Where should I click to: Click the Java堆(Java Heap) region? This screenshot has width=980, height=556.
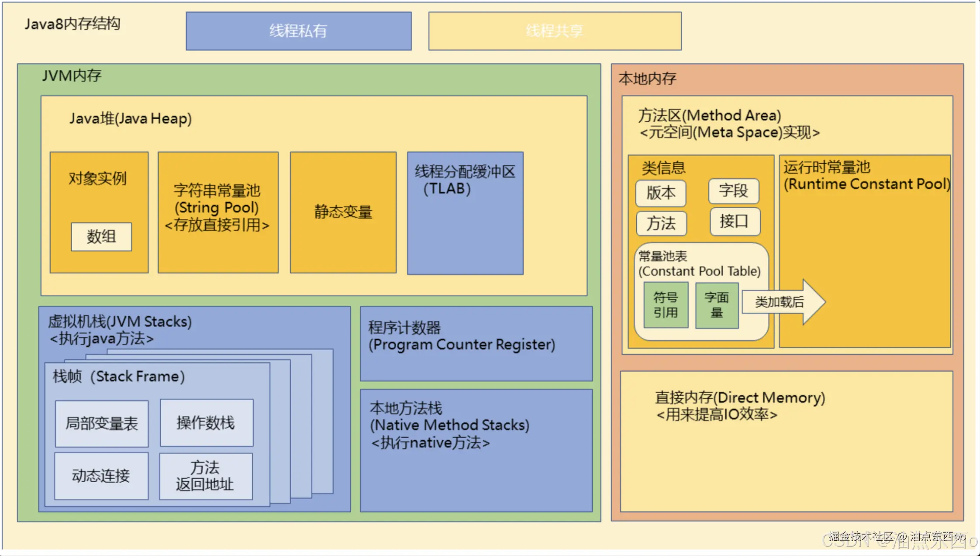tap(131, 118)
